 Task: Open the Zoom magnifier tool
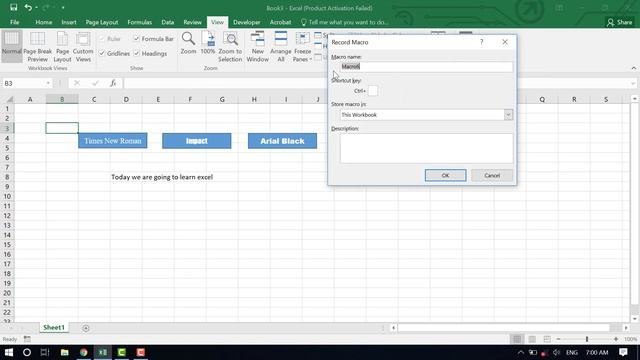pos(188,43)
